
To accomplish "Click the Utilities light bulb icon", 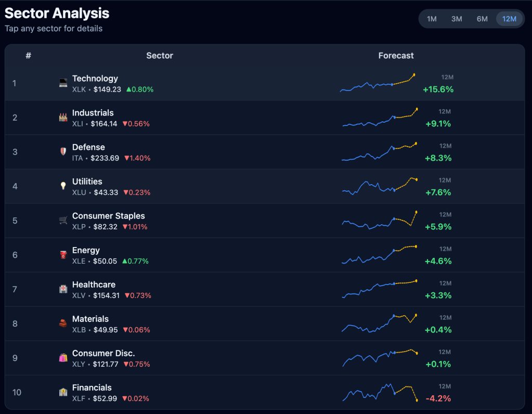I will (x=63, y=186).
